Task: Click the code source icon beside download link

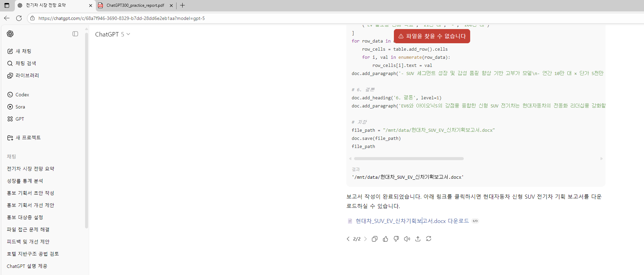Action: [x=475, y=221]
